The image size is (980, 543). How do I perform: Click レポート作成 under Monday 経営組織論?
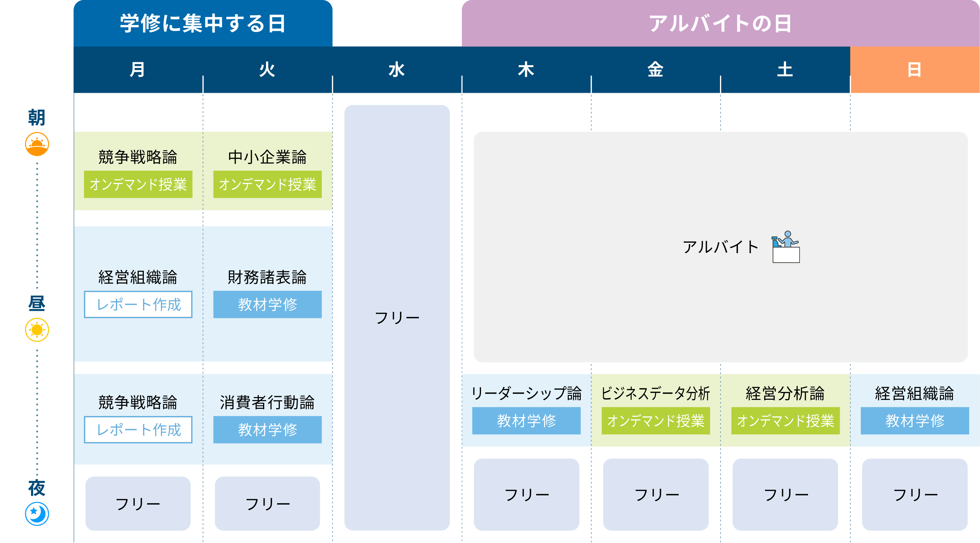tap(138, 305)
